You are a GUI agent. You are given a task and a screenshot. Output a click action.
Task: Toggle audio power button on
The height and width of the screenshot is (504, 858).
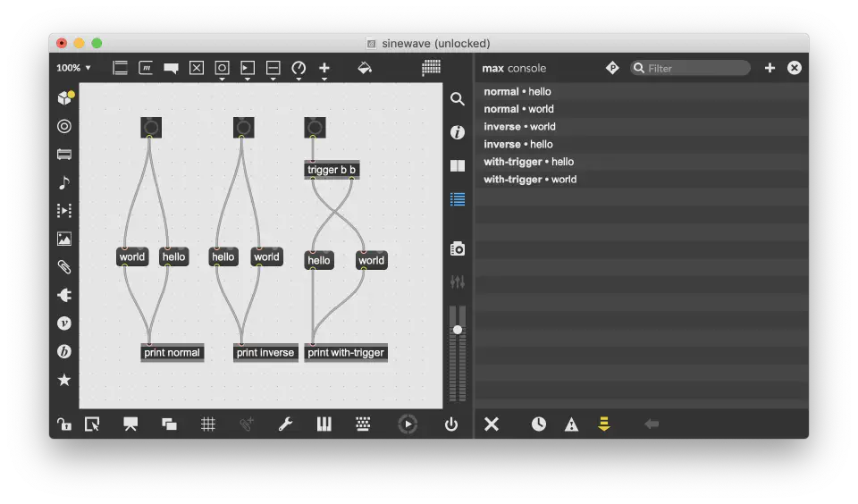point(450,424)
